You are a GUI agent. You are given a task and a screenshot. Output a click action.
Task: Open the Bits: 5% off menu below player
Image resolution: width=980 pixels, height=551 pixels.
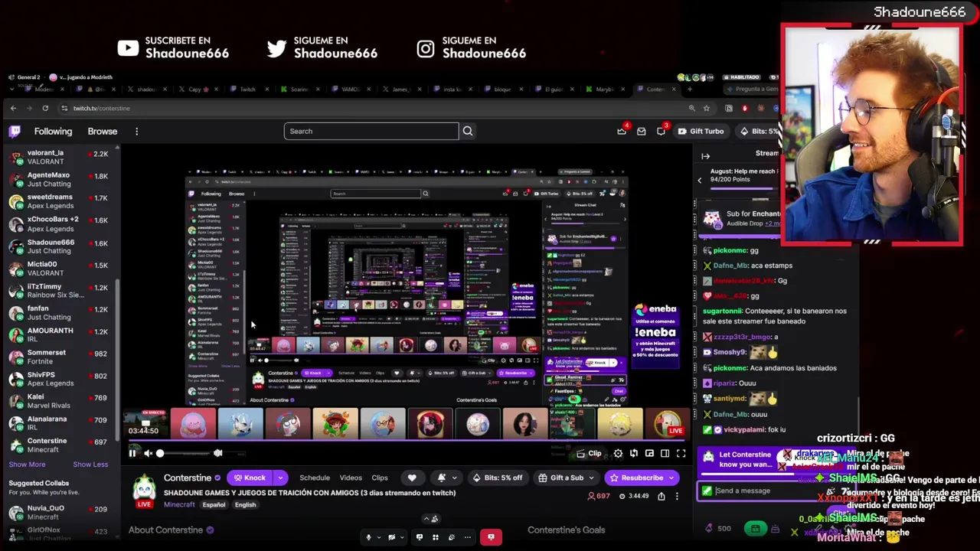pos(498,478)
